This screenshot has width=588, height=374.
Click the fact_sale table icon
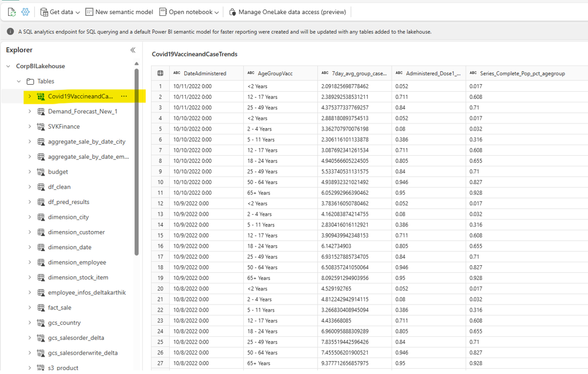[41, 308]
